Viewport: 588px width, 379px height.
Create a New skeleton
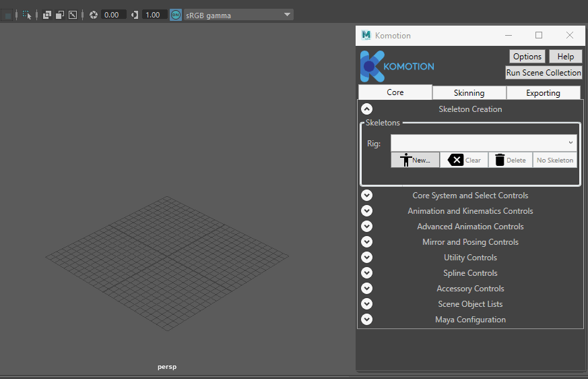pos(415,160)
